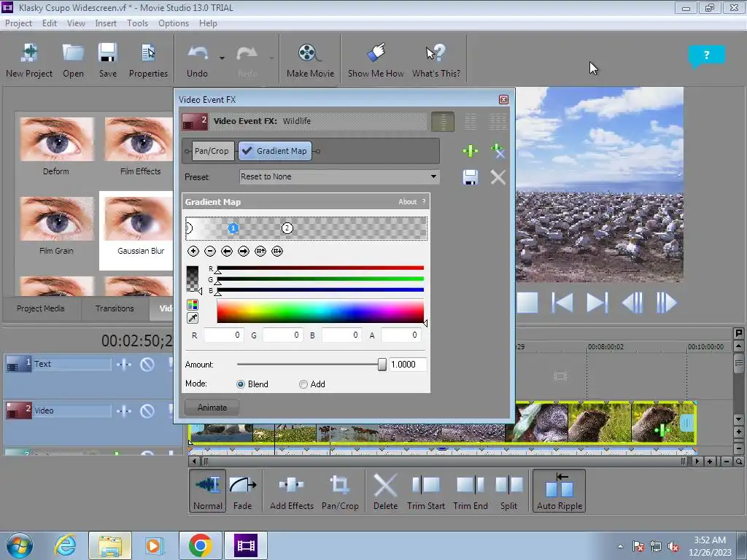Screen dimensions: 747x560
Task: Click the R value input field
Action: [x=223, y=335]
